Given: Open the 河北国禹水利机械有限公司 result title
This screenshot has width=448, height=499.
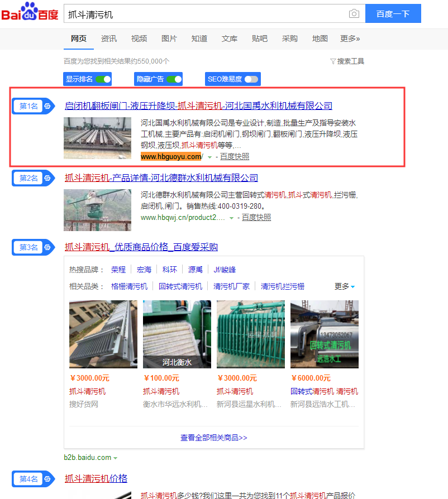Looking at the screenshot, I should click(x=198, y=105).
